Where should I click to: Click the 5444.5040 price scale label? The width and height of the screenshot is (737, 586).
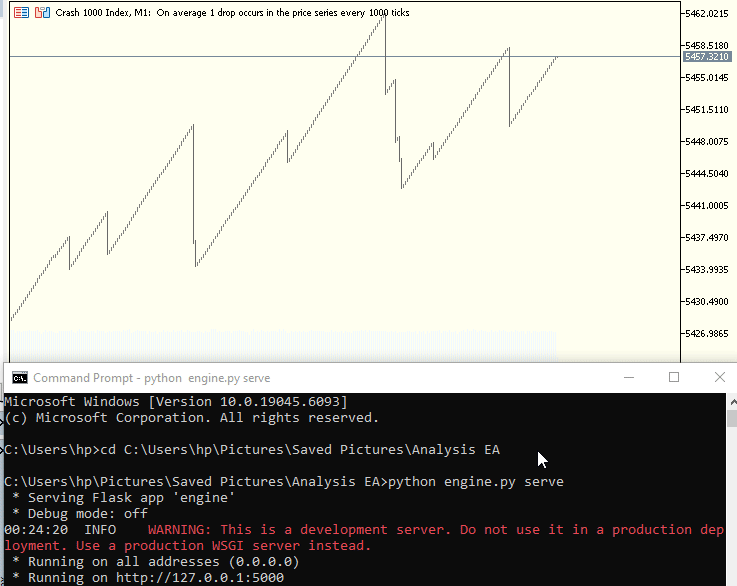click(706, 174)
